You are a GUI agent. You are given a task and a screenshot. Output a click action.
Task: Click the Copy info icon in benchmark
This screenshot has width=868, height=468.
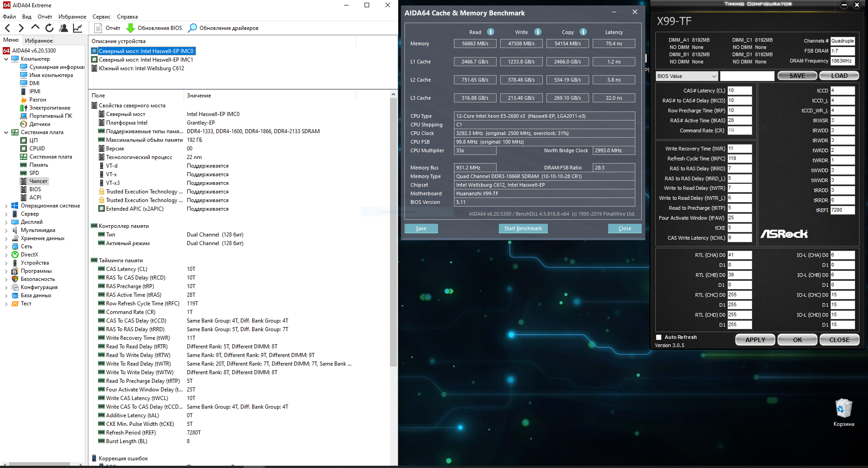coord(583,32)
